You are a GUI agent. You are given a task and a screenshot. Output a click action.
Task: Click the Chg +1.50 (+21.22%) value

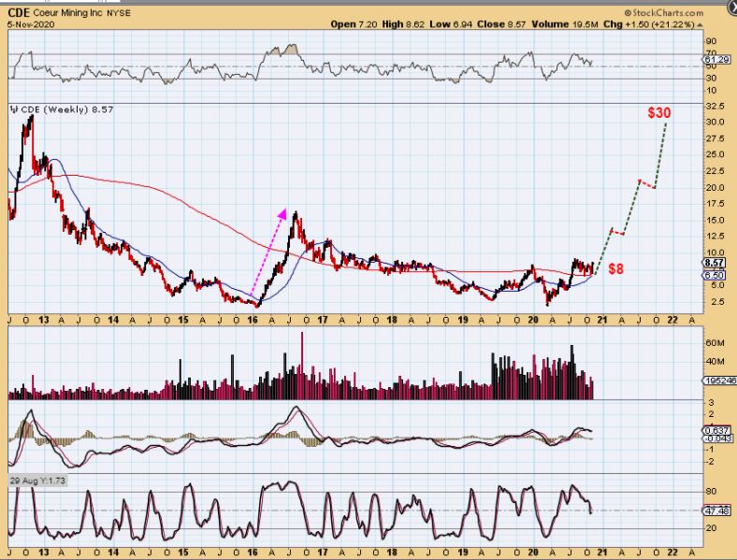click(x=649, y=24)
